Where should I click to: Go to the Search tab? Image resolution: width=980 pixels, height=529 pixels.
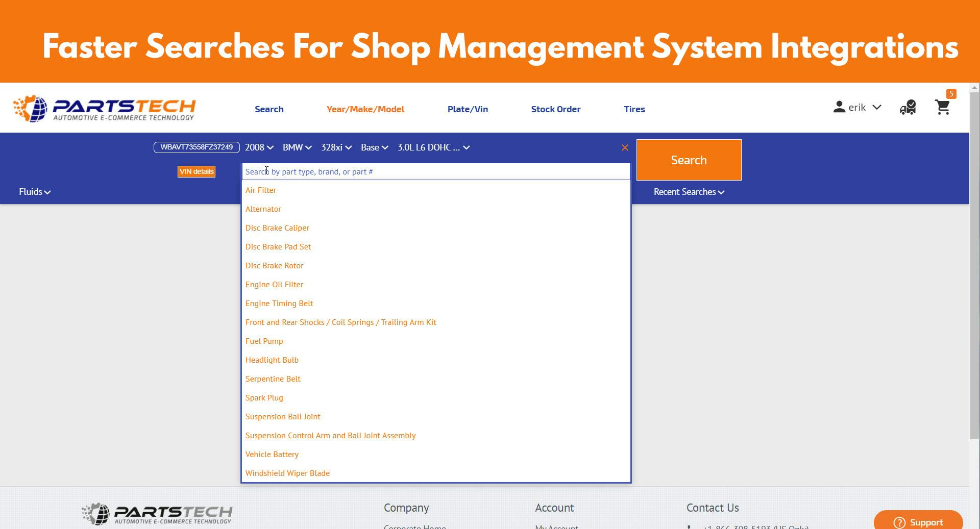coord(269,109)
